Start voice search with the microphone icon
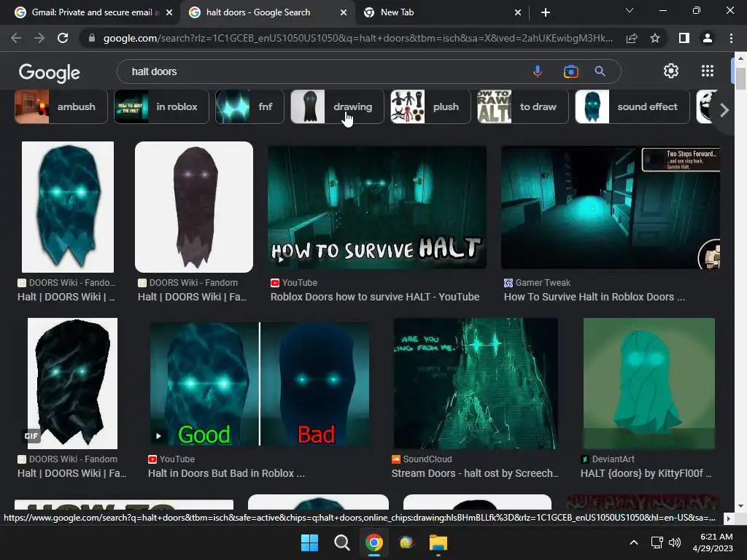Image resolution: width=747 pixels, height=560 pixels. [x=538, y=71]
